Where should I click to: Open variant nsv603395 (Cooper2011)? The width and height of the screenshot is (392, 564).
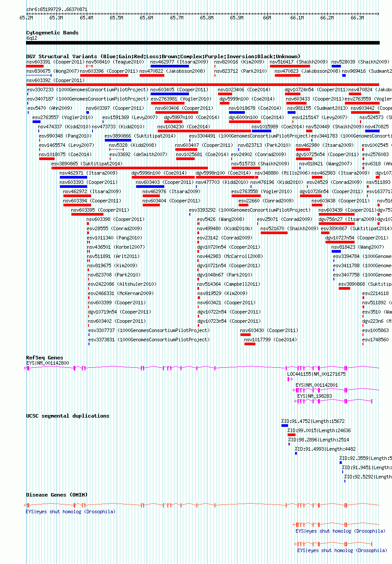[100, 210]
